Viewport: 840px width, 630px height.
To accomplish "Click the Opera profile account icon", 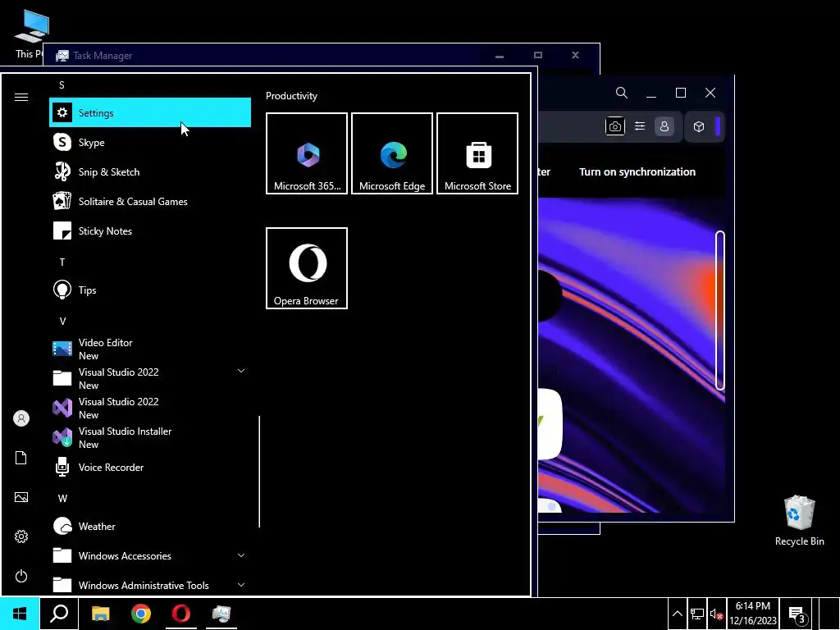I will click(664, 126).
